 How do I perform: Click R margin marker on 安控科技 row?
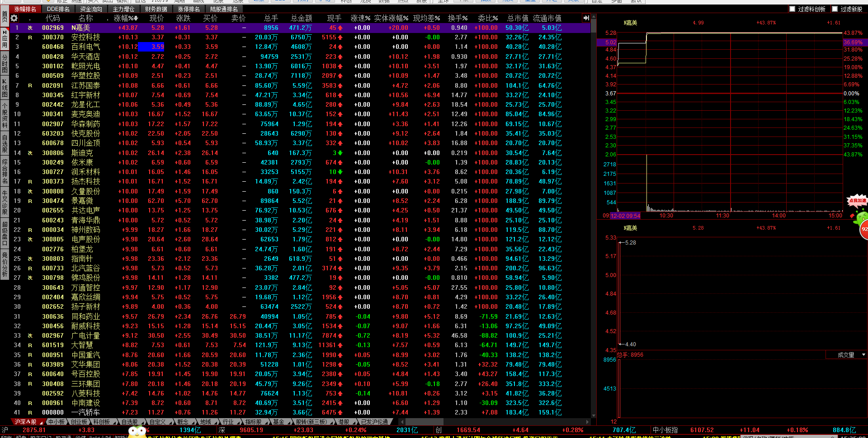click(x=30, y=38)
